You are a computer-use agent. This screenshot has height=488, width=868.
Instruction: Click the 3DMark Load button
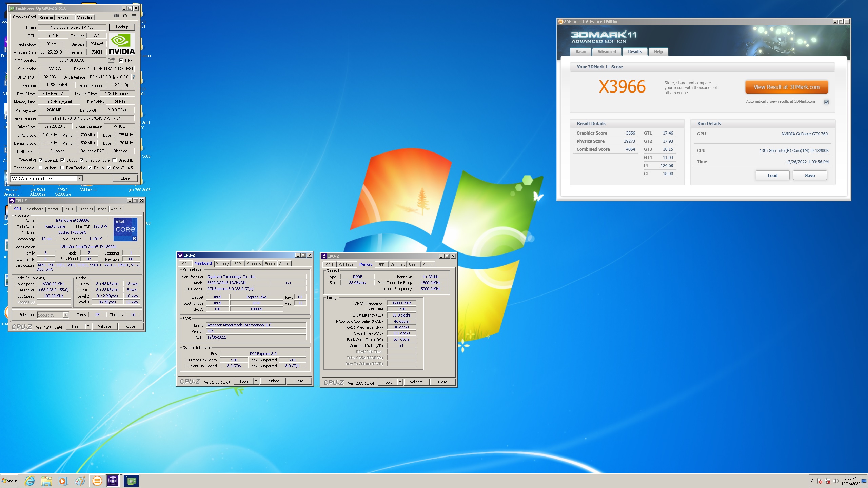(772, 175)
